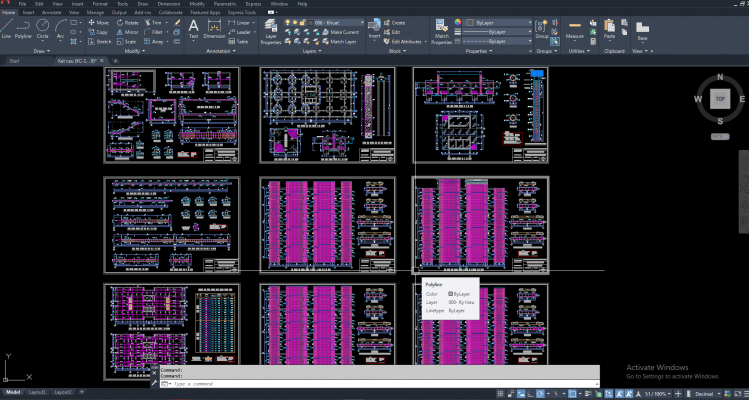Select the Polyline tool
749x400 pixels.
[x=23, y=27]
